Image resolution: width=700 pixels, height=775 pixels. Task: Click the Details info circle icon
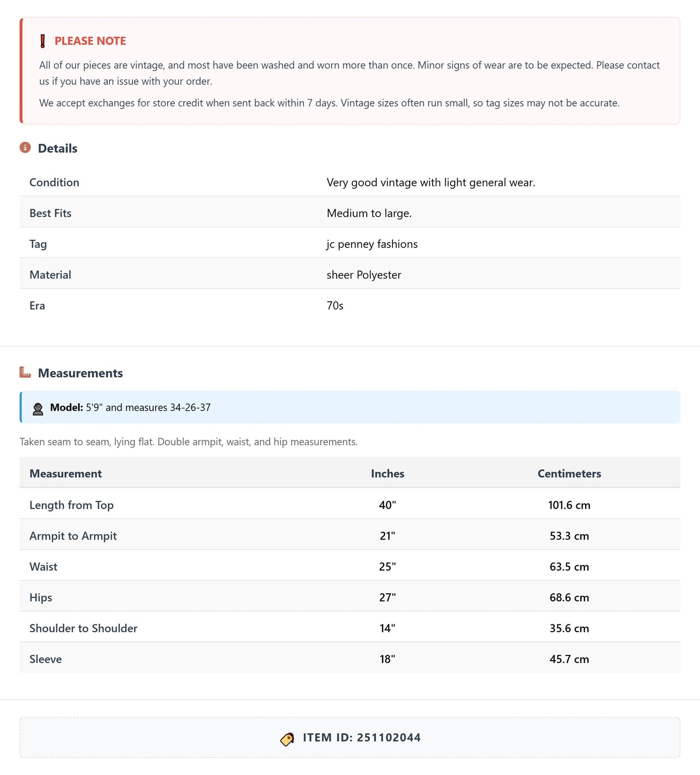pyautogui.click(x=25, y=147)
